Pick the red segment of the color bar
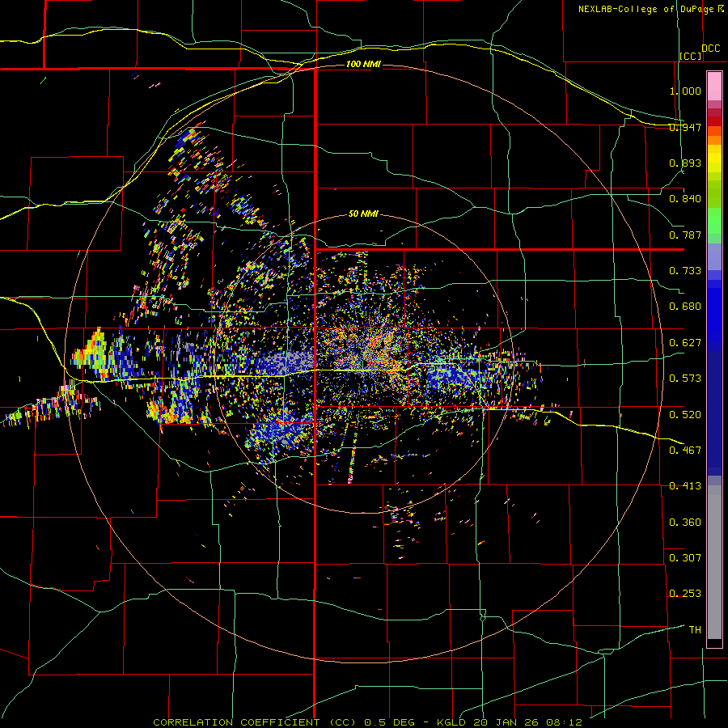The width and height of the screenshot is (728, 728). 714,121
